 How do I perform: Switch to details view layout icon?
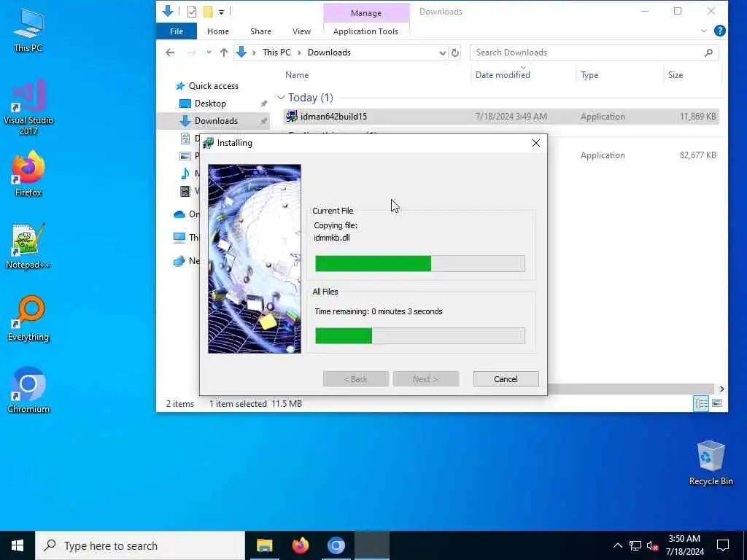point(701,404)
